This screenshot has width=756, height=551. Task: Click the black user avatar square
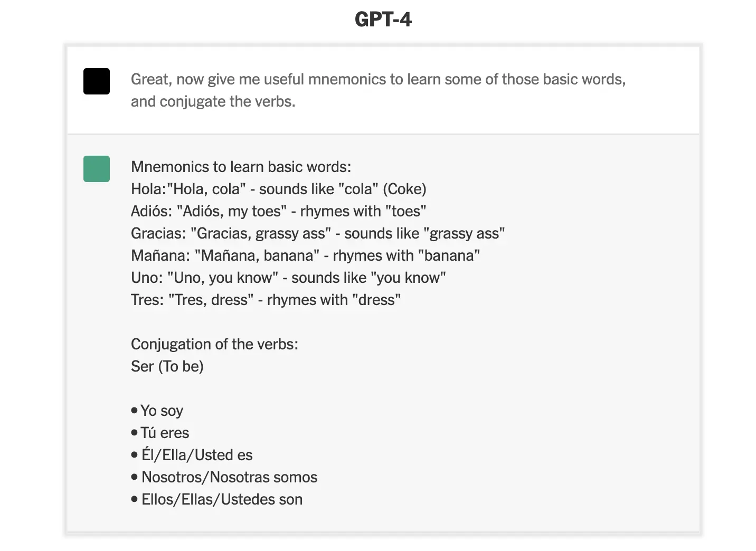(97, 81)
